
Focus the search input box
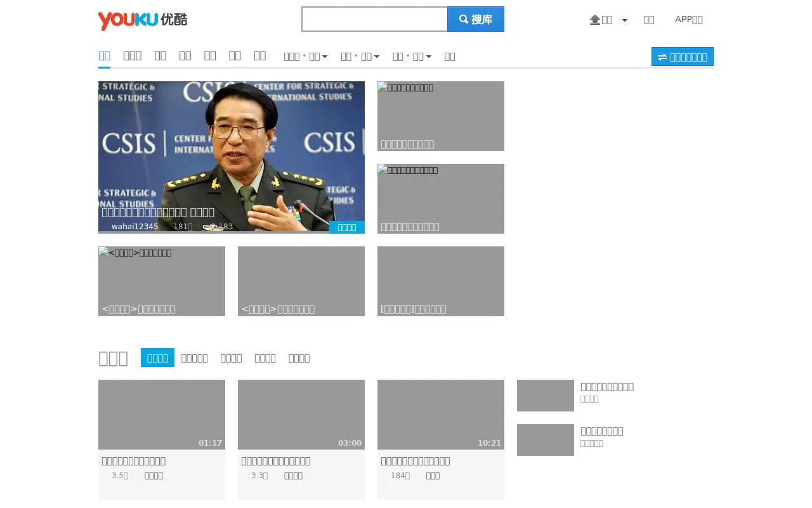click(x=375, y=19)
